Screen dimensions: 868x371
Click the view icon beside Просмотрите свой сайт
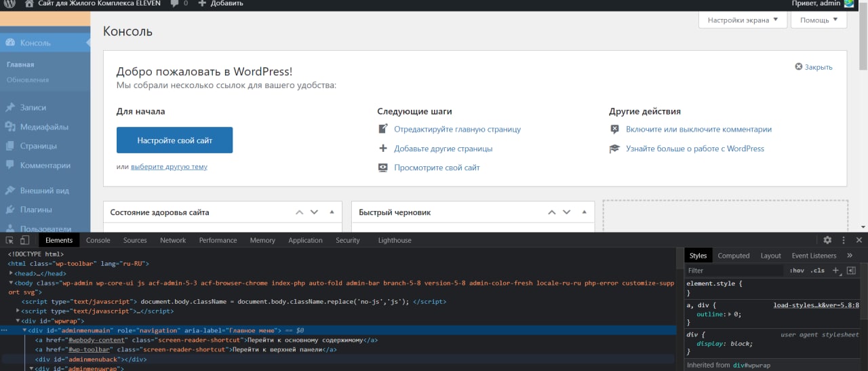(383, 168)
